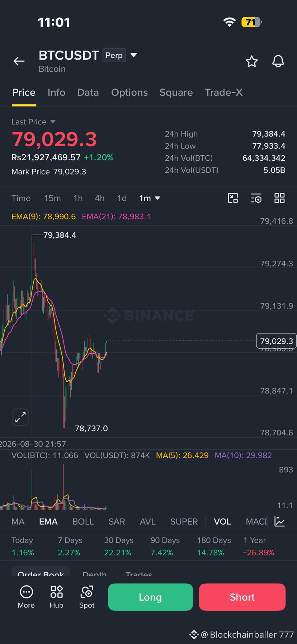
Task: Select the 1d interval
Action: pyautogui.click(x=122, y=198)
